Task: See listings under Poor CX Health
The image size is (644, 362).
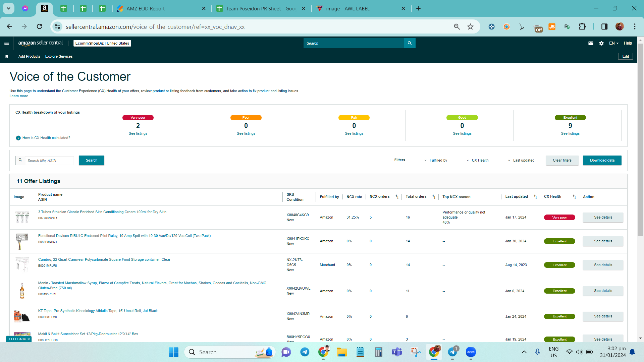Action: coord(246,134)
